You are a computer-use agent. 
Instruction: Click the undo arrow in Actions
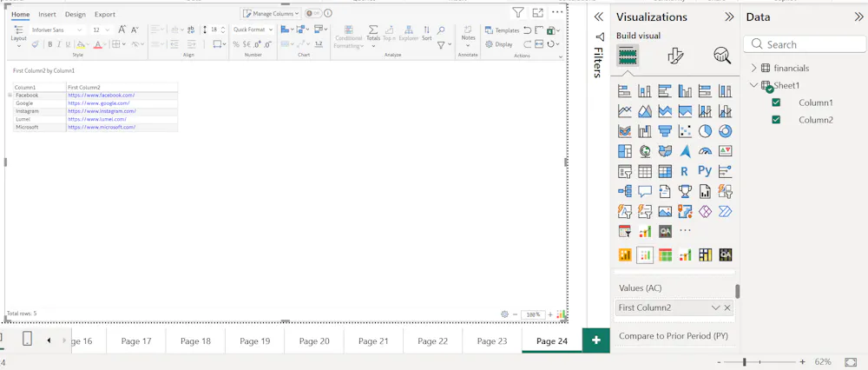click(x=527, y=30)
